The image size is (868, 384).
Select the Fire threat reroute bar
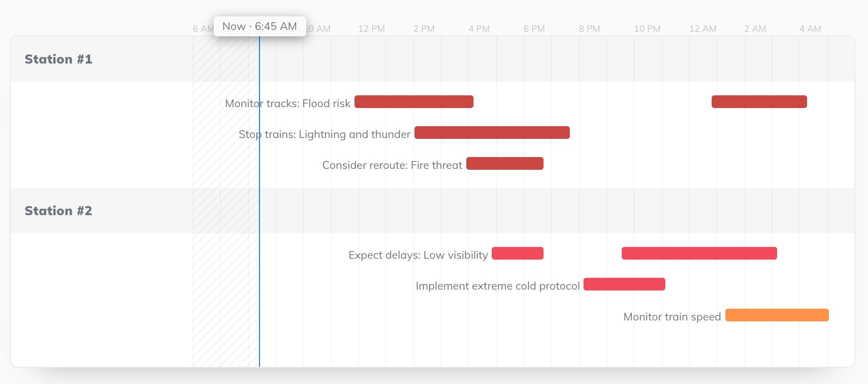(504, 163)
